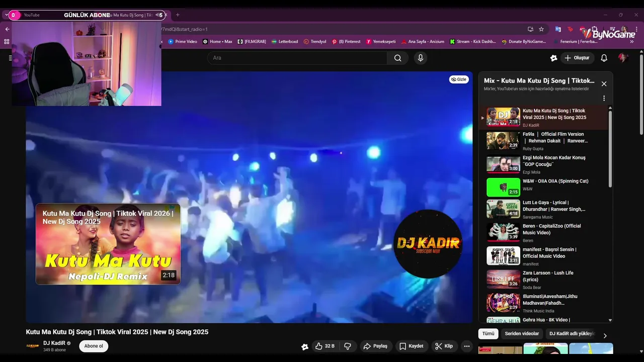Screen dimensions: 644x362
Task: Click the sparkle icon beside Oluştur
Action: [553, 58]
